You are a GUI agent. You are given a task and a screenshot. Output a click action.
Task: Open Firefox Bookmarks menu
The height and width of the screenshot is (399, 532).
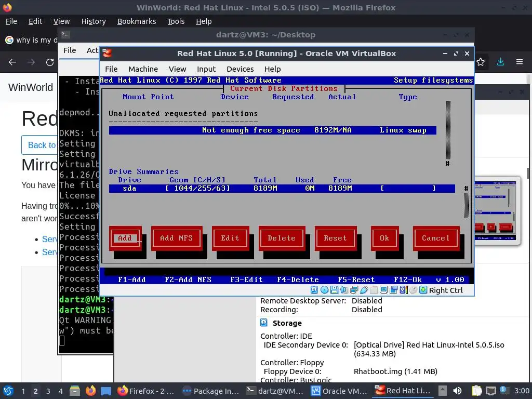[x=137, y=21]
